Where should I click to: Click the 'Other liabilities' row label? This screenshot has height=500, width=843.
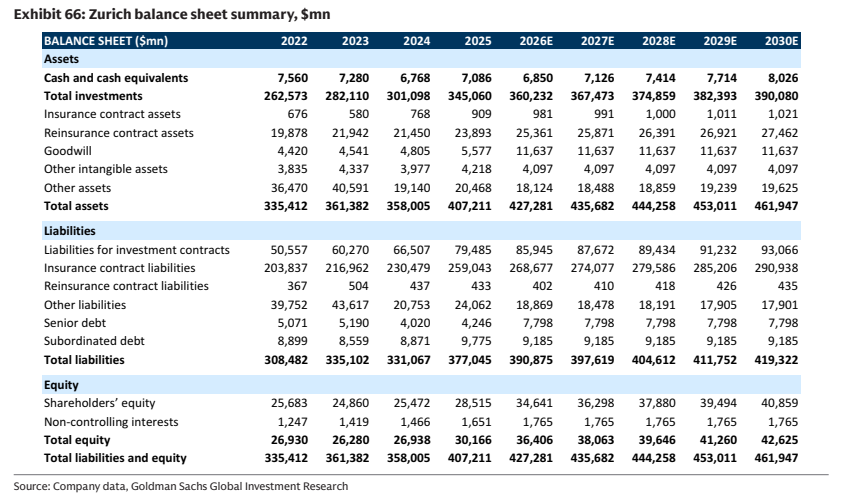click(x=85, y=305)
